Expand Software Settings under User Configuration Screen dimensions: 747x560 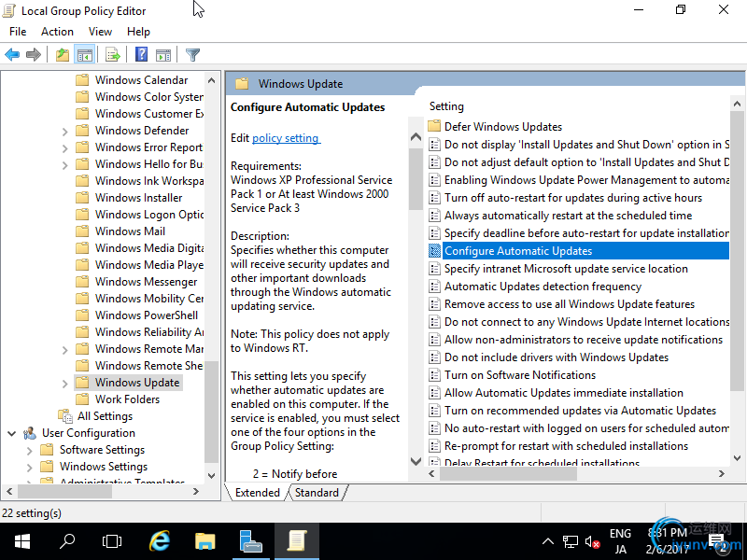click(x=30, y=451)
